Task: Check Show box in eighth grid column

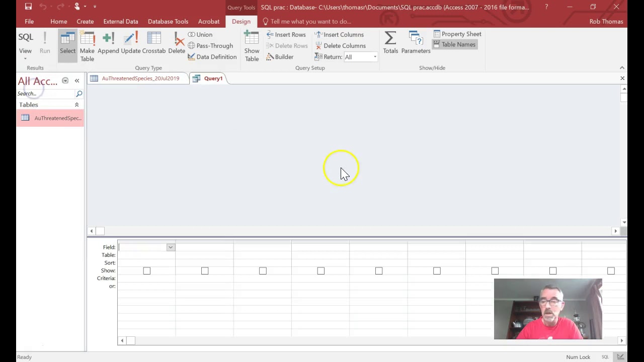Action: [553, 271]
